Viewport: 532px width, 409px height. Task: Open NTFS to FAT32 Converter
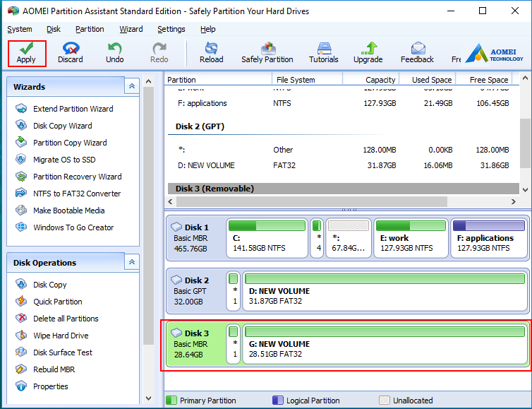click(68, 194)
